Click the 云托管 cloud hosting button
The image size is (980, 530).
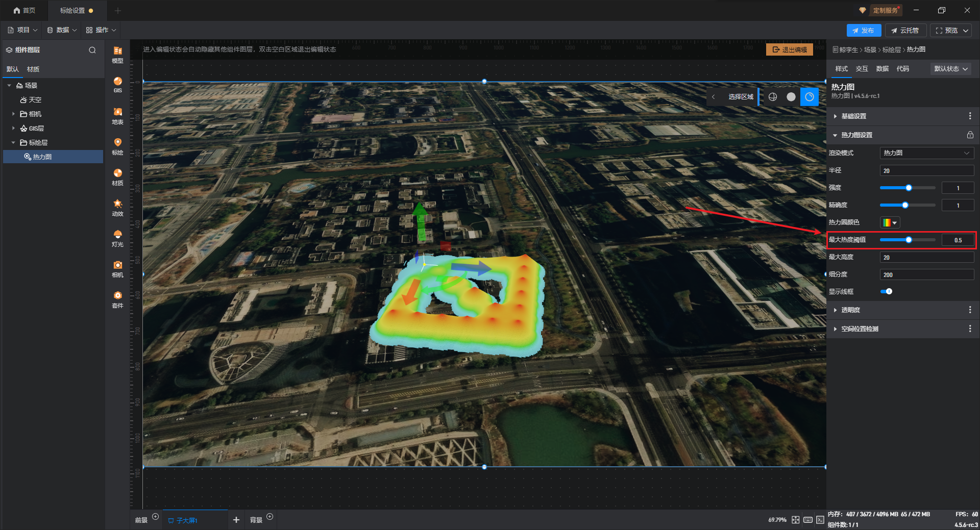click(905, 31)
